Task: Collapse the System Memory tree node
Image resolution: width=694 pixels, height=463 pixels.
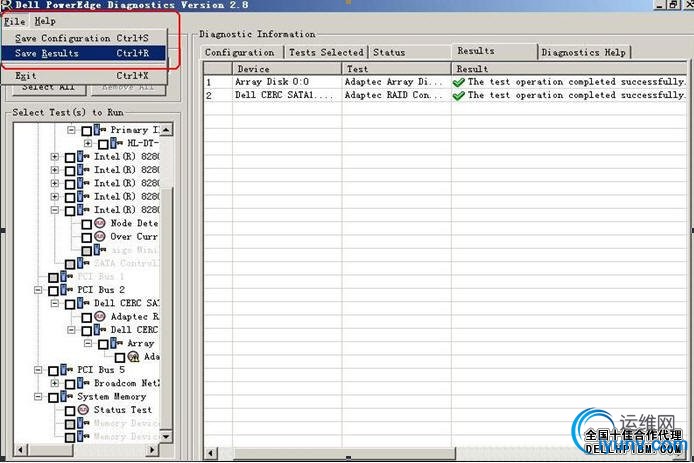Action: tap(38, 397)
